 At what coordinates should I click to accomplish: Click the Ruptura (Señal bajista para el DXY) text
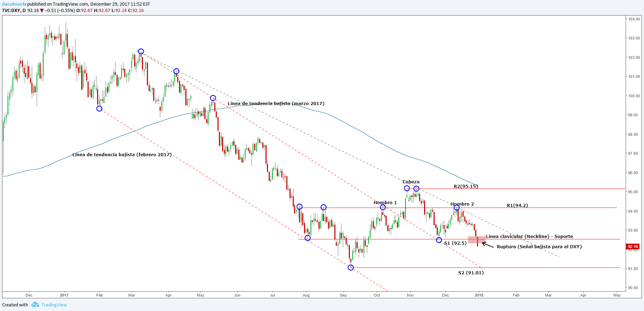[539, 247]
